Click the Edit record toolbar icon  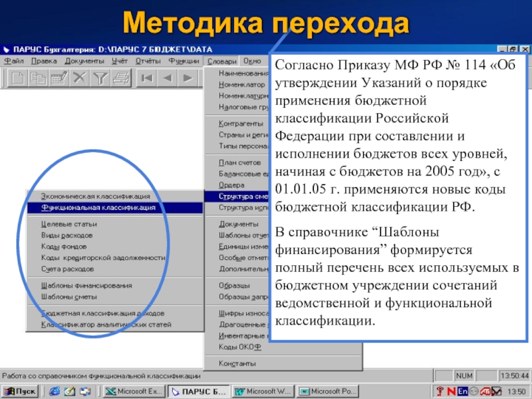click(x=59, y=78)
